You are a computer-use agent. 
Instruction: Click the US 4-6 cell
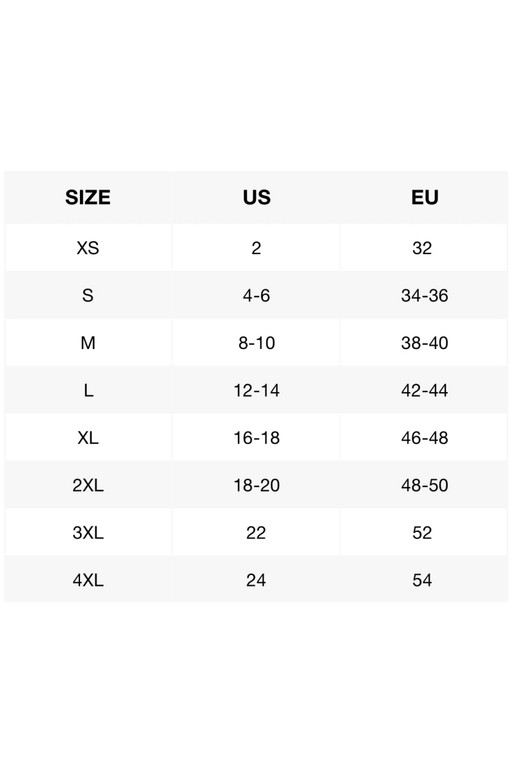click(256, 296)
